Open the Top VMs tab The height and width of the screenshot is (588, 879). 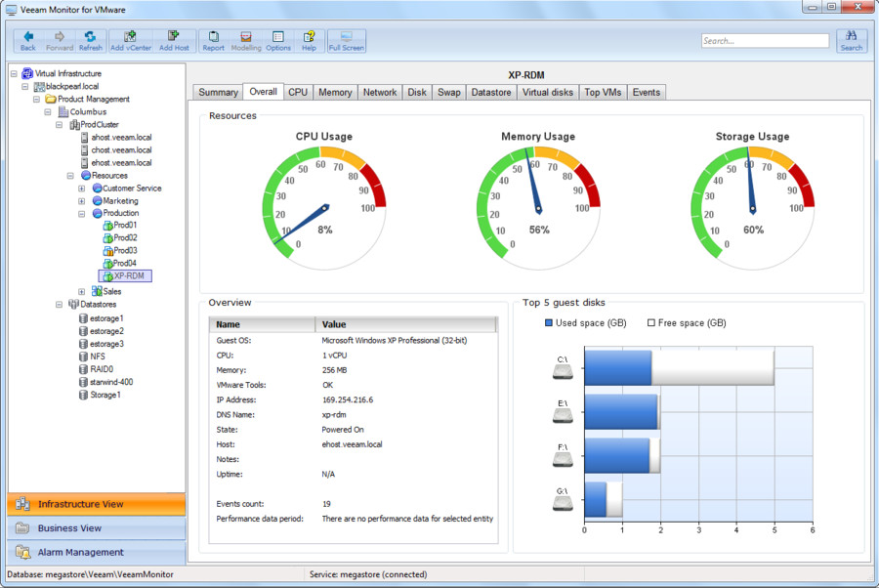click(x=603, y=93)
